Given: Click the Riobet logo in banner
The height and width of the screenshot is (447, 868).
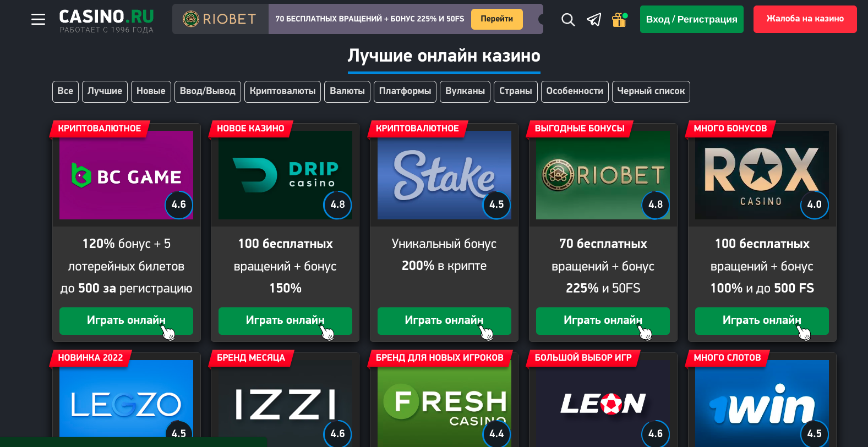Looking at the screenshot, I should pyautogui.click(x=220, y=19).
